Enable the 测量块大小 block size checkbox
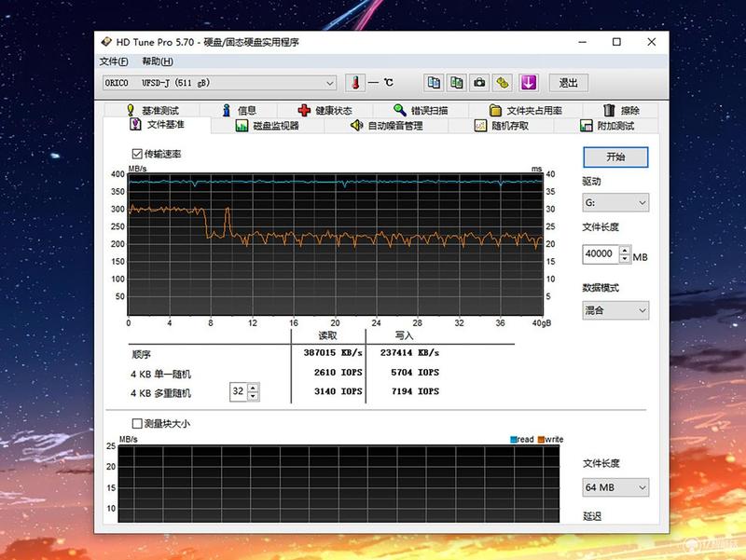The height and width of the screenshot is (560, 746). tap(137, 423)
